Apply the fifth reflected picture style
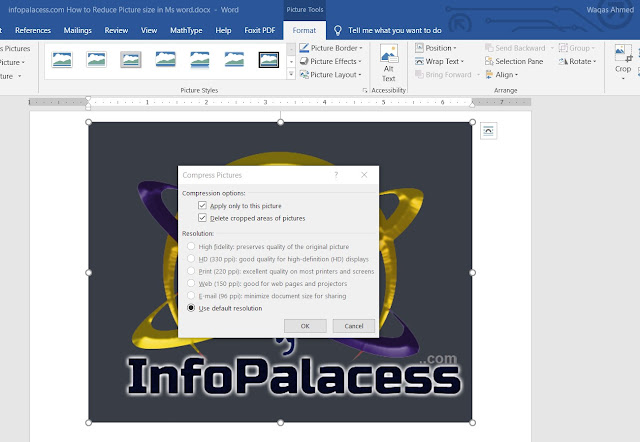 pos(200,60)
